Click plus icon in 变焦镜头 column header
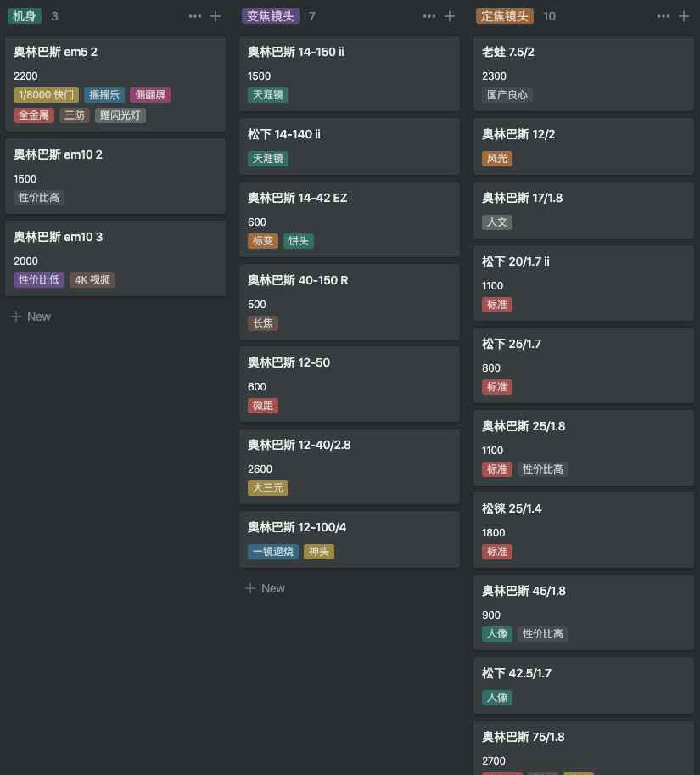700x775 pixels. (x=450, y=16)
